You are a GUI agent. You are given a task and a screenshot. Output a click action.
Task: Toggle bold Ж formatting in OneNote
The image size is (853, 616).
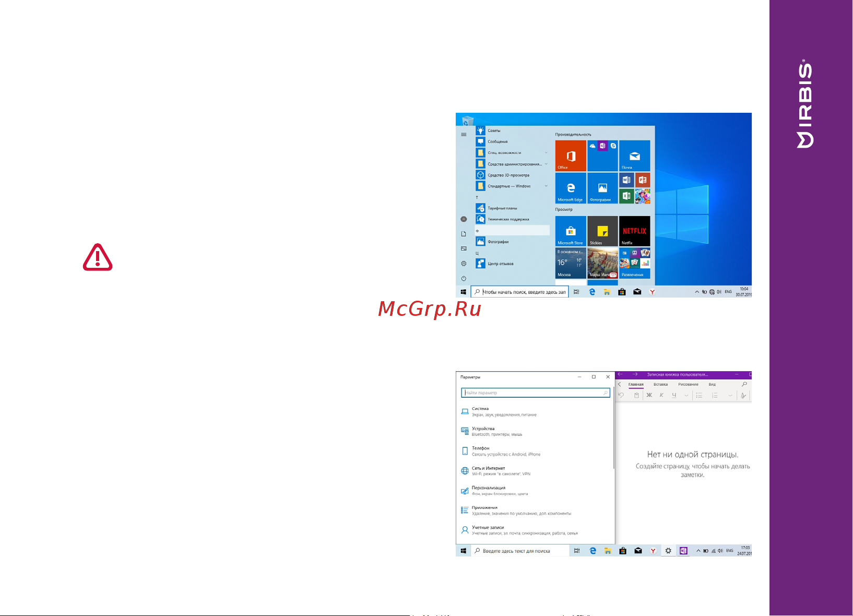coord(649,395)
